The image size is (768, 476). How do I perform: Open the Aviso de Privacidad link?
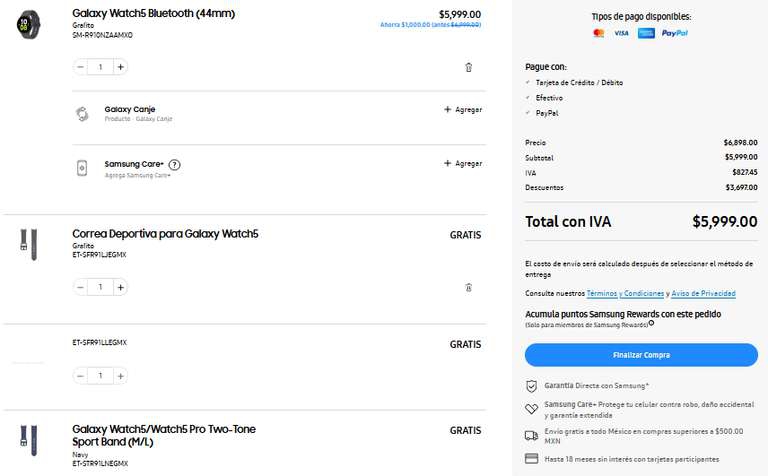pos(703,293)
